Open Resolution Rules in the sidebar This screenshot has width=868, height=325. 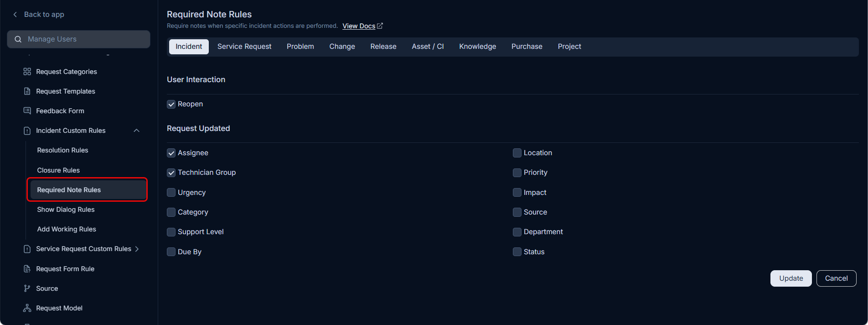62,150
